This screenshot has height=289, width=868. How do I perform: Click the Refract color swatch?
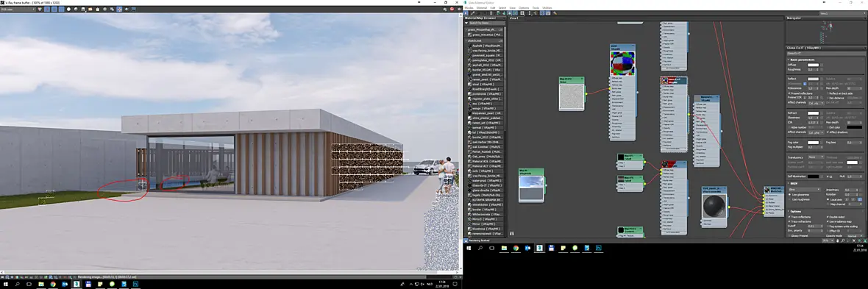tap(813, 113)
